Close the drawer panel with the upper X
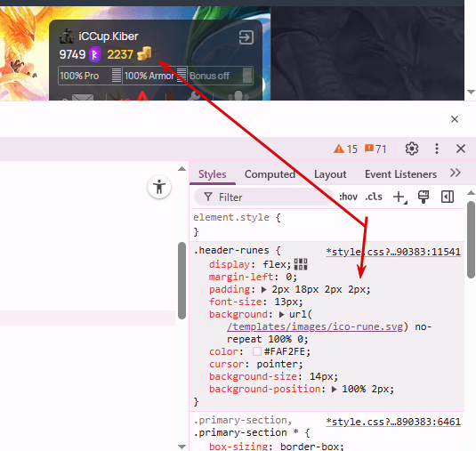476x451 pixels. coord(455,119)
